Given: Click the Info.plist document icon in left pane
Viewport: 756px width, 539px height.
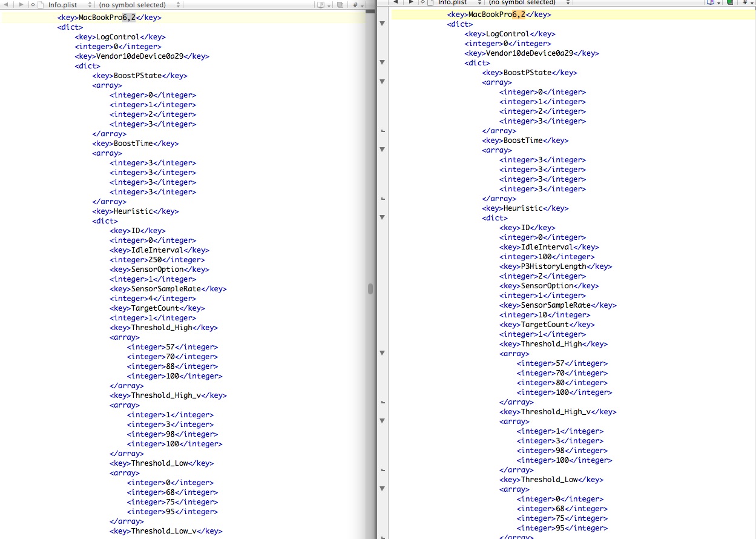Looking at the screenshot, I should [x=41, y=4].
